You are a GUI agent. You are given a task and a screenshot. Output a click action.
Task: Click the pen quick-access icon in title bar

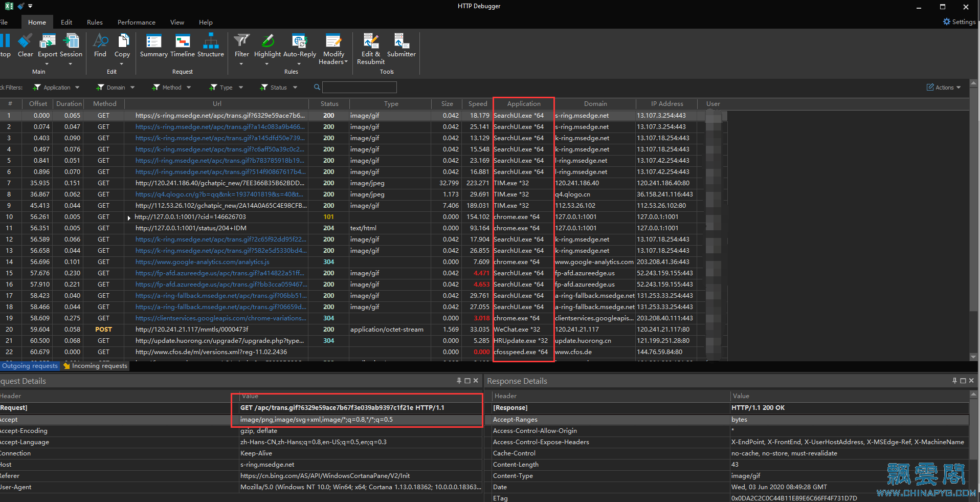[x=21, y=6]
